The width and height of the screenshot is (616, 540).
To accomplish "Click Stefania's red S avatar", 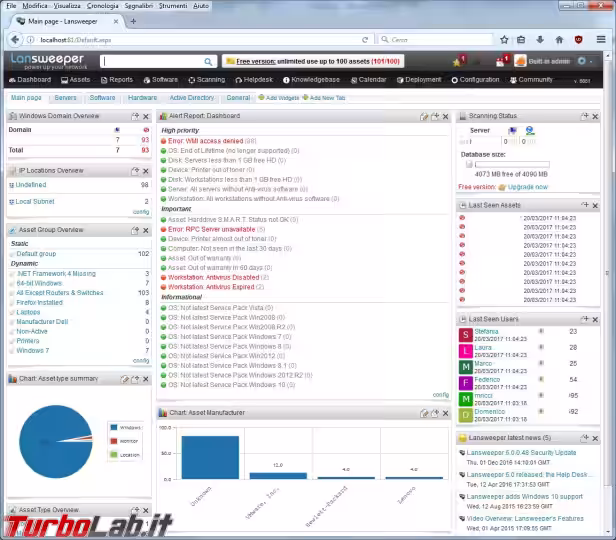I will [466, 335].
